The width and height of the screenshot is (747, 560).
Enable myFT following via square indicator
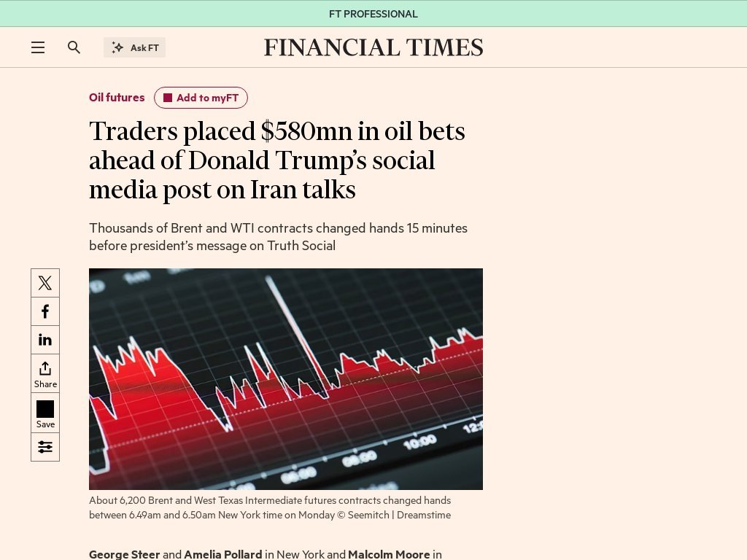coord(169,97)
